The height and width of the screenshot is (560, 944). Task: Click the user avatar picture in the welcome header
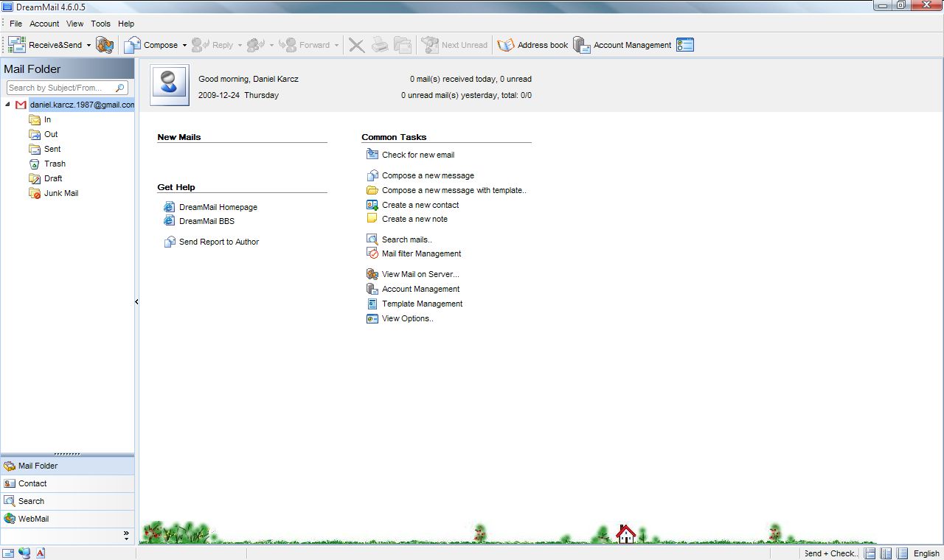(x=170, y=85)
